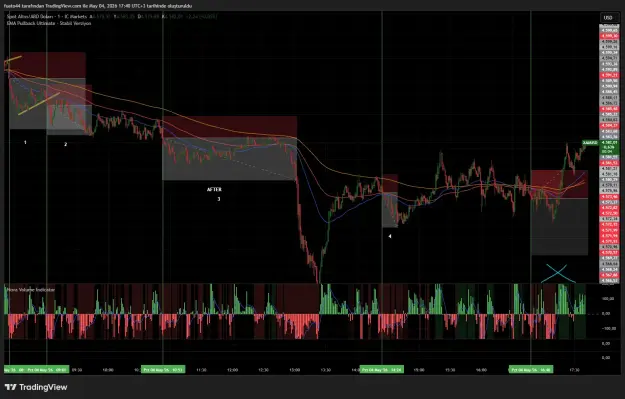Click the 13:00 time axis label
The width and height of the screenshot is (625, 399).
point(295,370)
